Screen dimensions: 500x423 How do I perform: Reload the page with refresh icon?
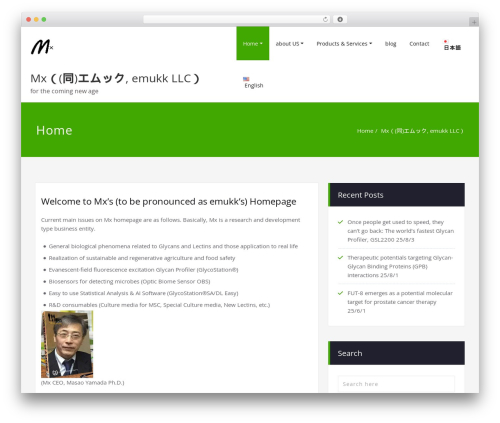pos(325,19)
